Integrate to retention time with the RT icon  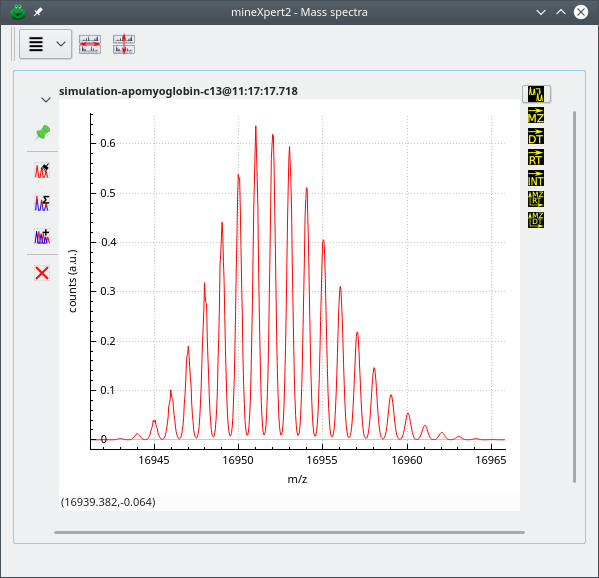coord(536,157)
